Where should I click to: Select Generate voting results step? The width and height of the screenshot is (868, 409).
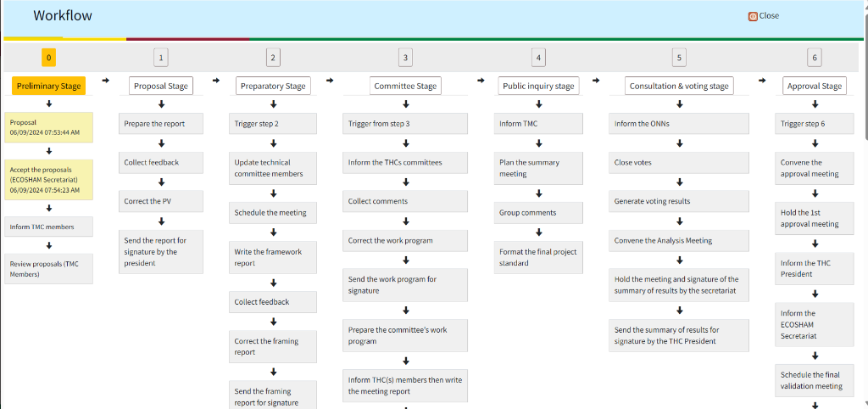[679, 201]
